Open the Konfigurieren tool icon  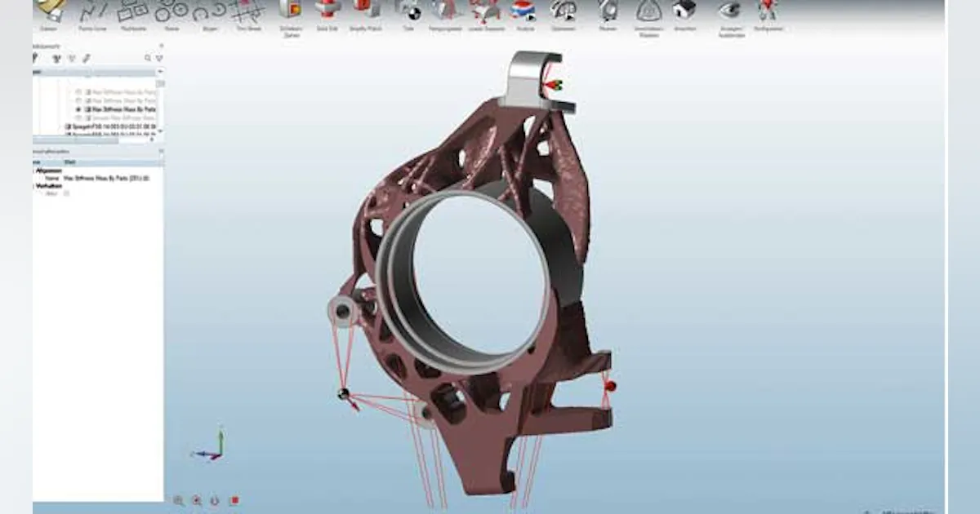coord(768,10)
